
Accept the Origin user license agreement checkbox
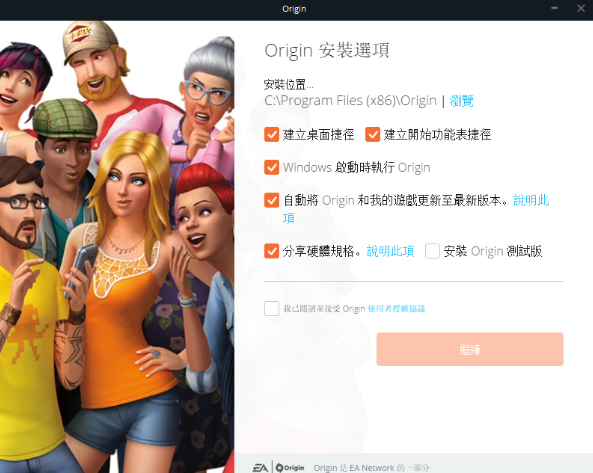tap(272, 309)
